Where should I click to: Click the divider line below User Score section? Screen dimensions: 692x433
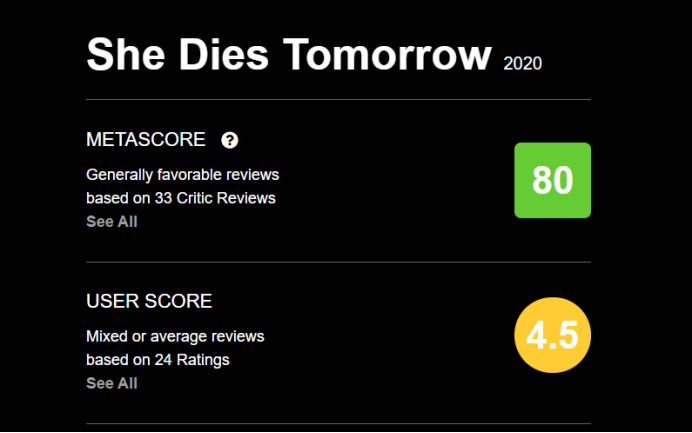pos(338,423)
